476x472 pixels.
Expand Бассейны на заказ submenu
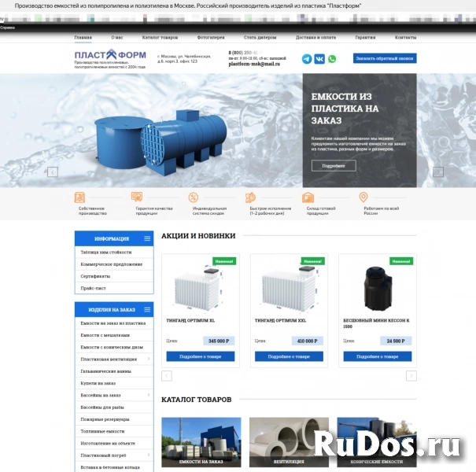click(149, 395)
